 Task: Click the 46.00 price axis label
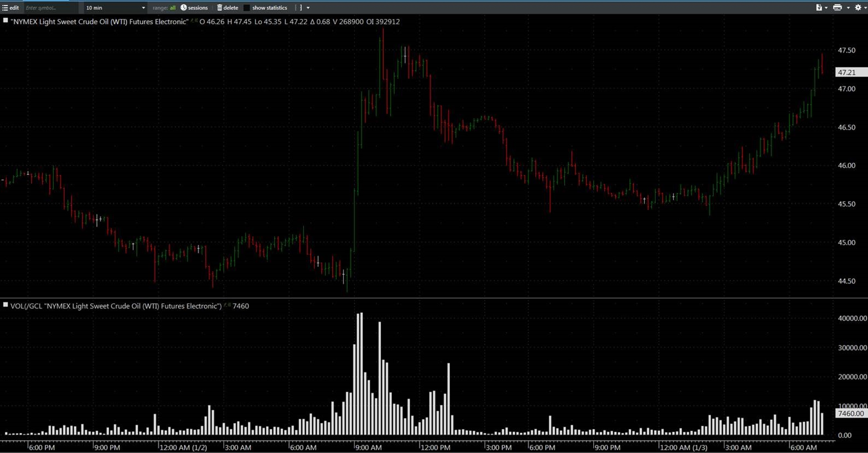click(847, 166)
